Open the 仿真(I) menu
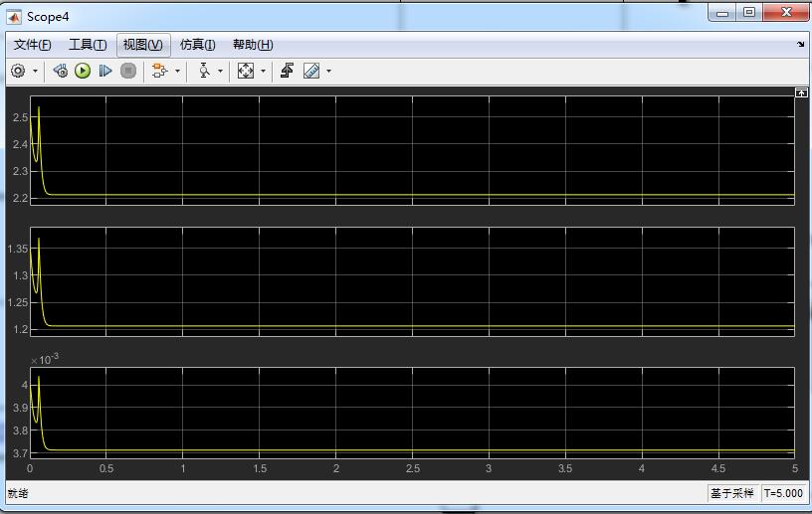The image size is (812, 514). (197, 45)
